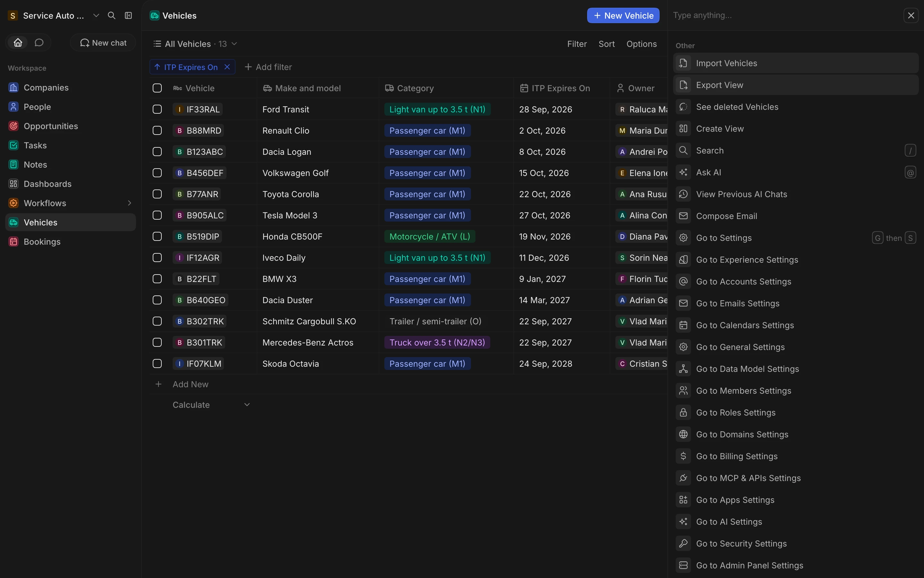The width and height of the screenshot is (924, 578).
Task: Click the Go to Billing Settings dollar icon
Action: coord(683,456)
